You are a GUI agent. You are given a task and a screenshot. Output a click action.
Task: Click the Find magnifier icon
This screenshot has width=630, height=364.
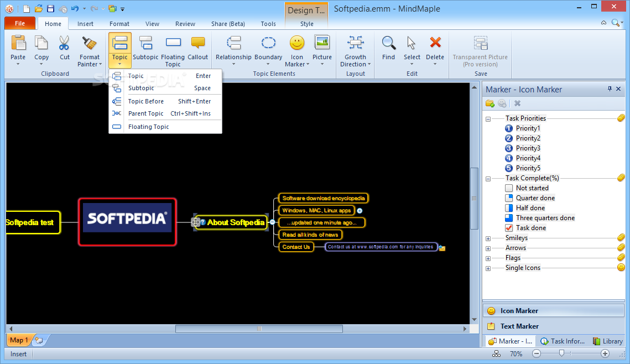click(388, 43)
